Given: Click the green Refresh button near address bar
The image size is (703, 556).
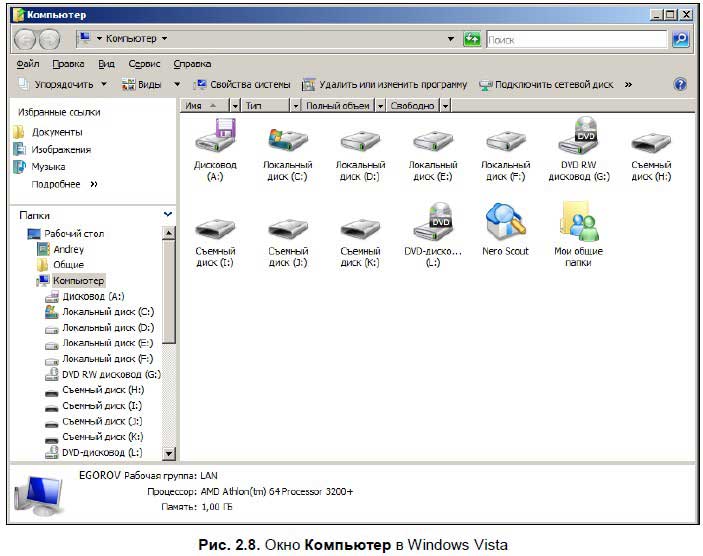Looking at the screenshot, I should click(472, 39).
